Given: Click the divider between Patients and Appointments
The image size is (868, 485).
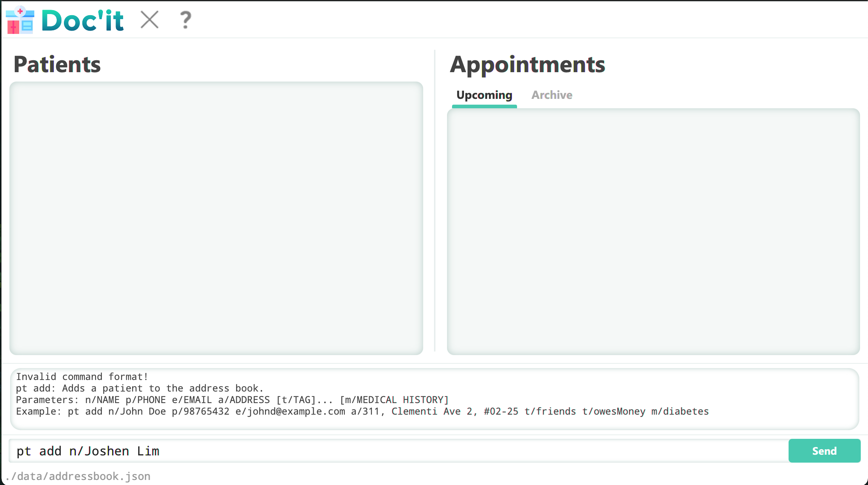Looking at the screenshot, I should (435, 201).
